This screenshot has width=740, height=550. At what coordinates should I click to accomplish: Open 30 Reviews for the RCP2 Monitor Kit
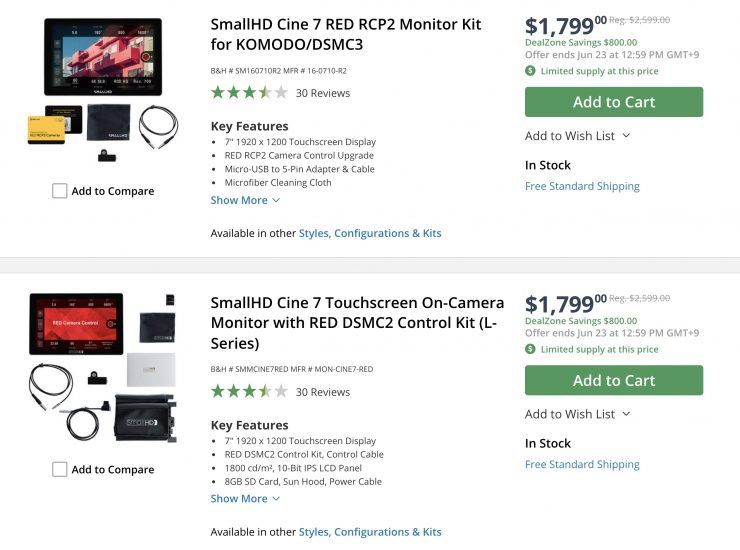(x=323, y=93)
